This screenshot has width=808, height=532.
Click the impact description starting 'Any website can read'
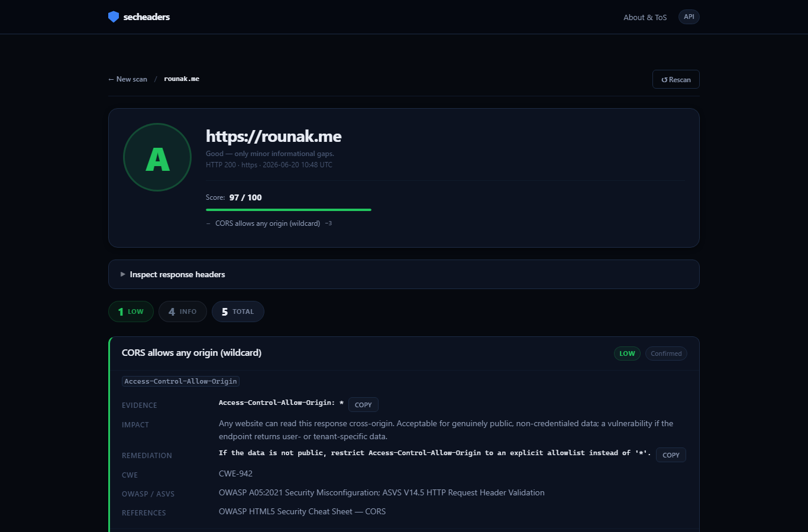tap(446, 430)
